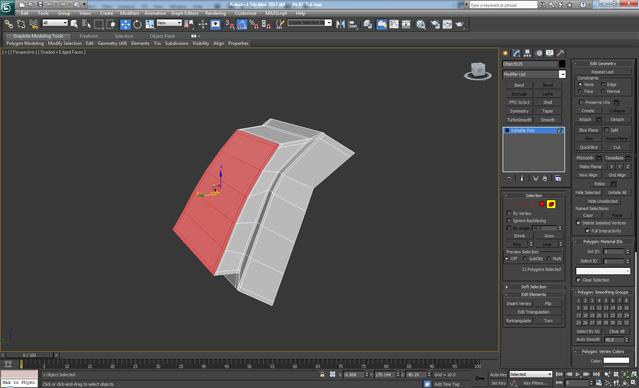Collapse Polygon: Smoothing Groups rollout

(603, 292)
